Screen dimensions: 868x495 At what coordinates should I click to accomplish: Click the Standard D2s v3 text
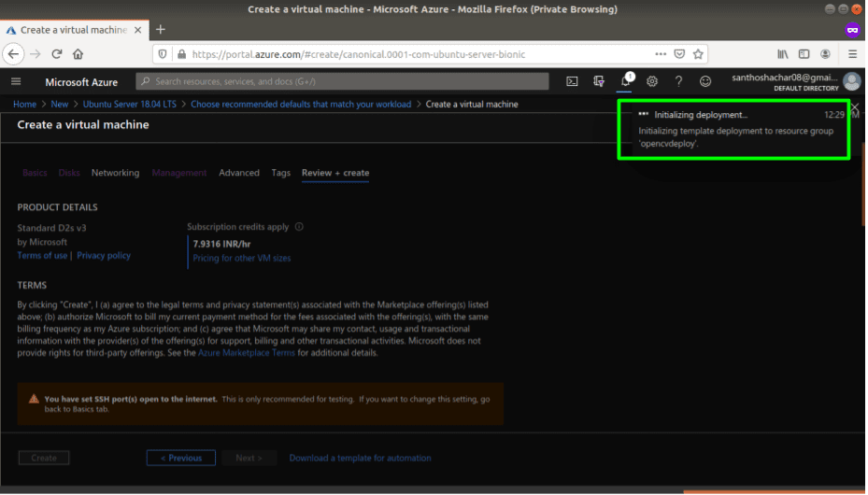coord(51,228)
